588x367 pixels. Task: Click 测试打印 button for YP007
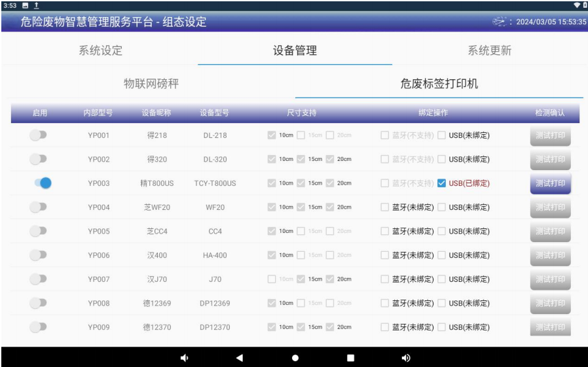[550, 279]
